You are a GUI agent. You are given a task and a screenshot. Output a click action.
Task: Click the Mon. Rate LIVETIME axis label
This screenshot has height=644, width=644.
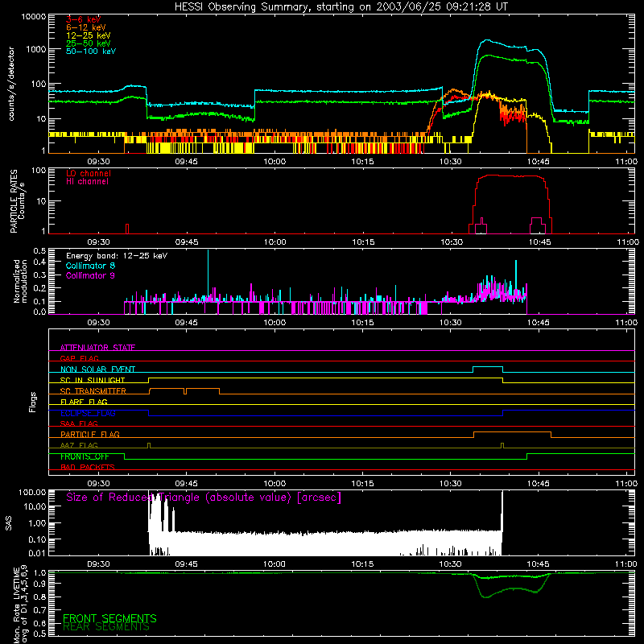[x=20, y=604]
